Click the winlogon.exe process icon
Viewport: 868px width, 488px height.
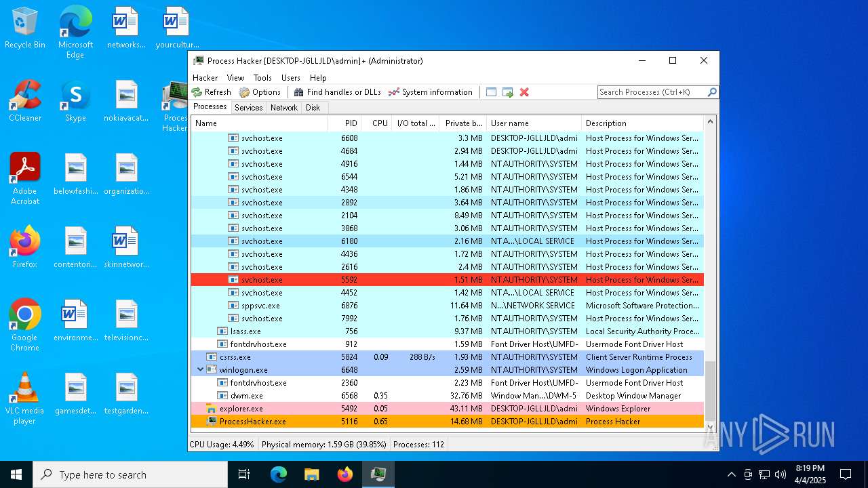tap(212, 370)
